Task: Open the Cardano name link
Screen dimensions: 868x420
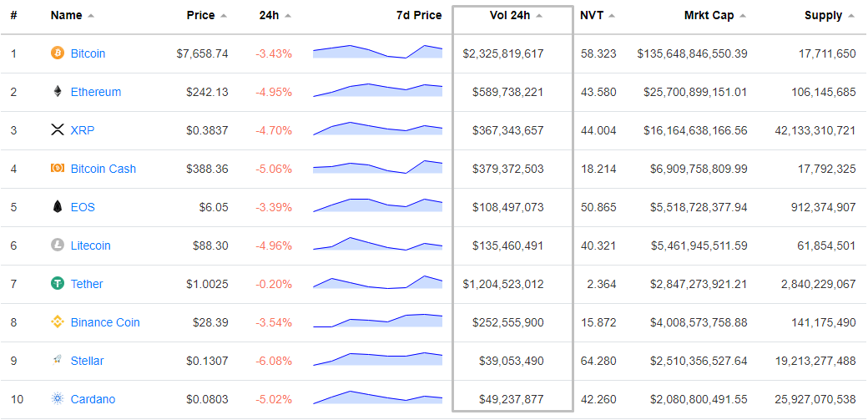Action: [93, 399]
